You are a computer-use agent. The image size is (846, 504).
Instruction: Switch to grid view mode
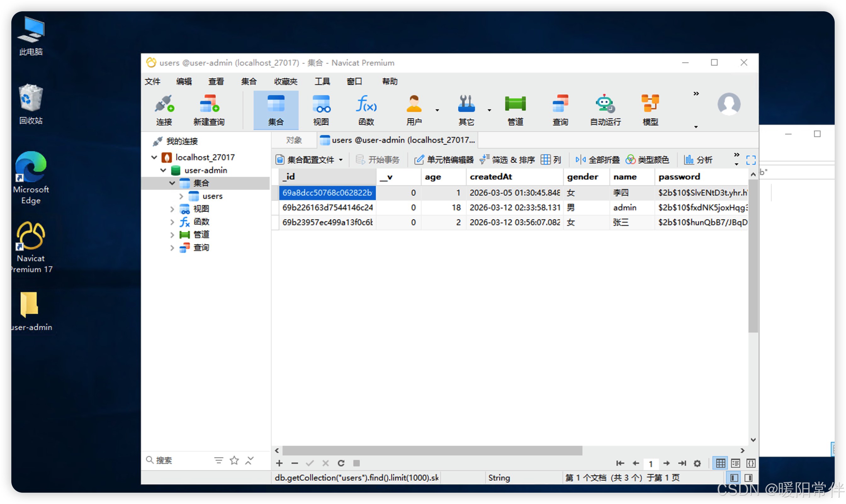[x=720, y=463]
